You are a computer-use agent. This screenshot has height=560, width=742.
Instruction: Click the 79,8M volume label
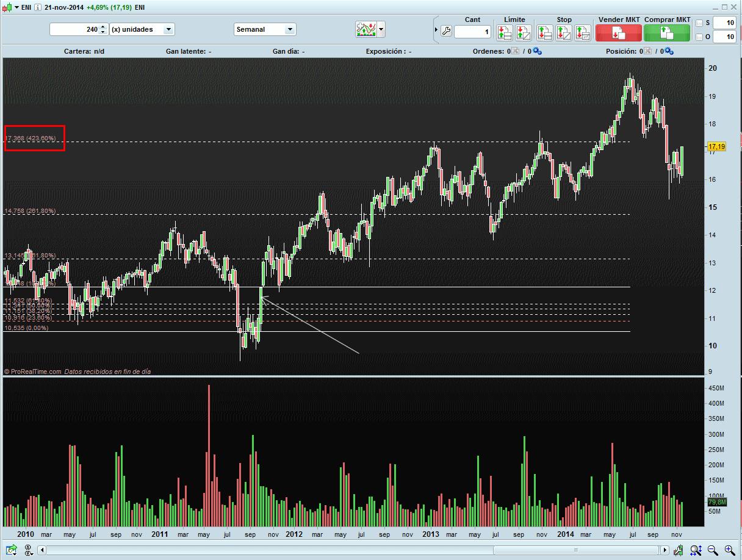716,501
